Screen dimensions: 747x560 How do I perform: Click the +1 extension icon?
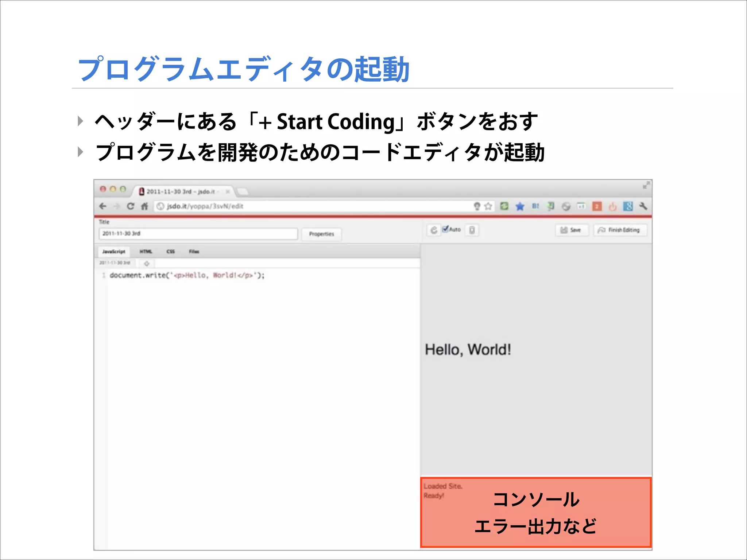tap(581, 206)
